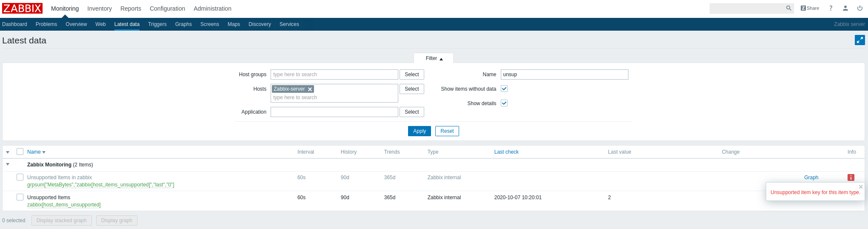Go to the Dashboard submenu
The image size is (868, 229).
click(x=14, y=24)
